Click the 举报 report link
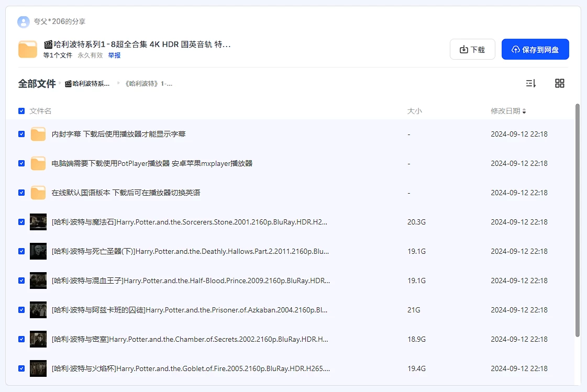 pos(114,55)
